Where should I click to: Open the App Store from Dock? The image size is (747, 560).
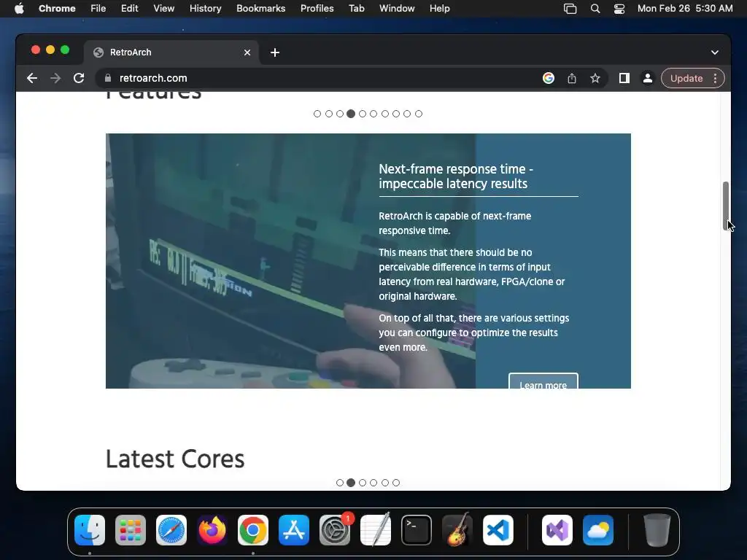coord(294,530)
